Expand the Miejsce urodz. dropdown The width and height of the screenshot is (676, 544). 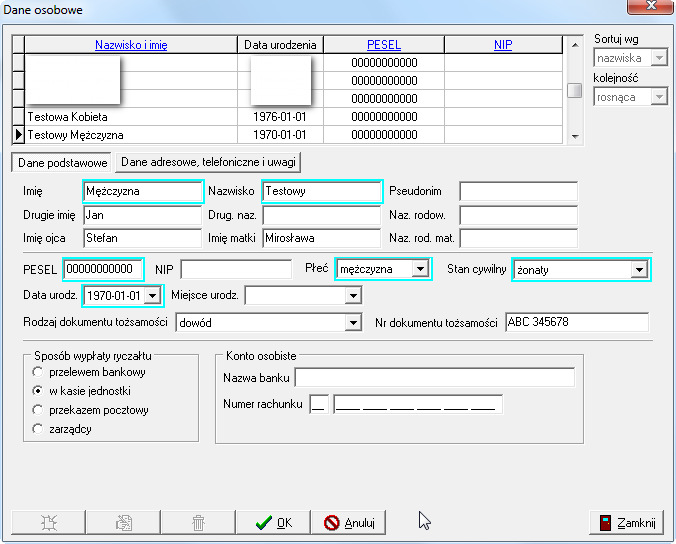(x=353, y=296)
